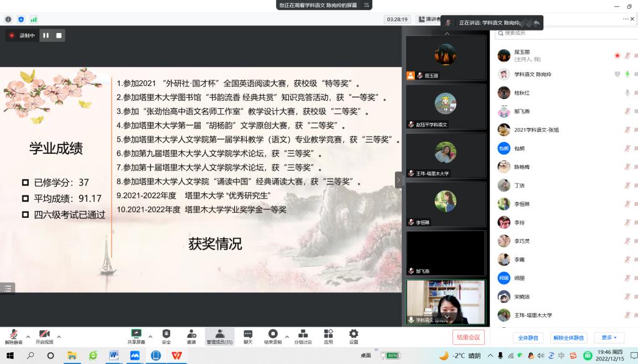The image size is (638, 364).
Task: Open the 更多 dropdown in members panel
Action: point(609,338)
